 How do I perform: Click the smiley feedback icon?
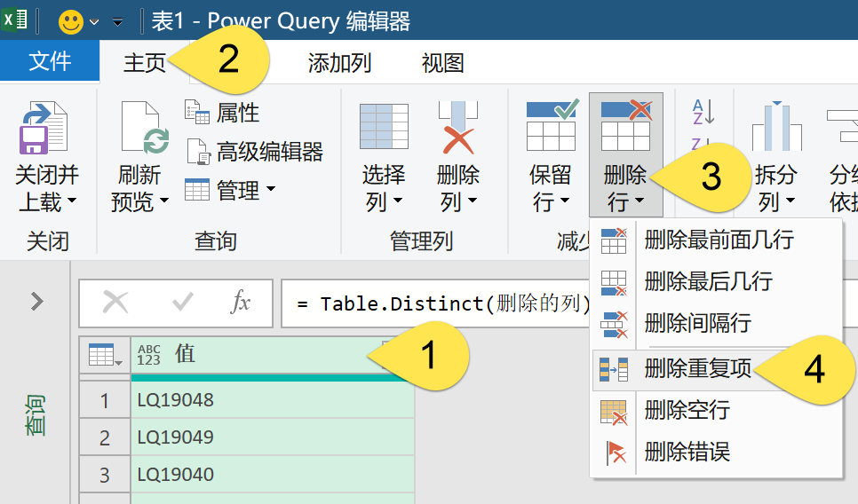pyautogui.click(x=70, y=22)
